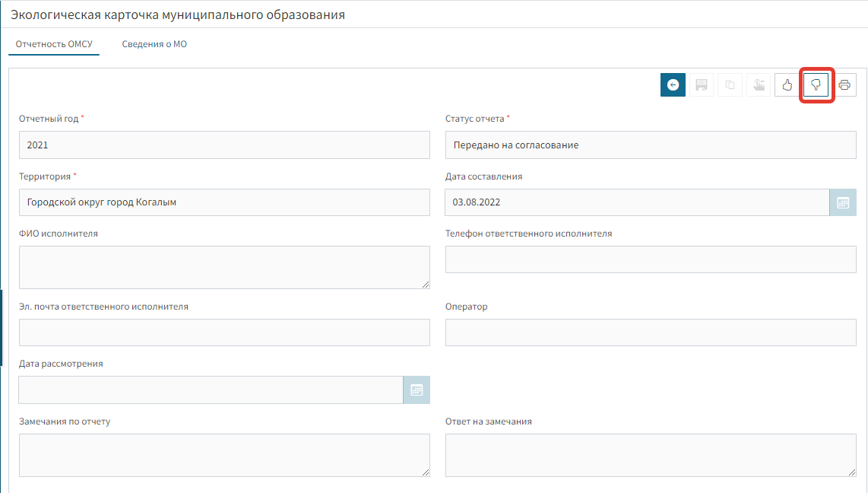Click the save floppy disk icon

click(702, 85)
